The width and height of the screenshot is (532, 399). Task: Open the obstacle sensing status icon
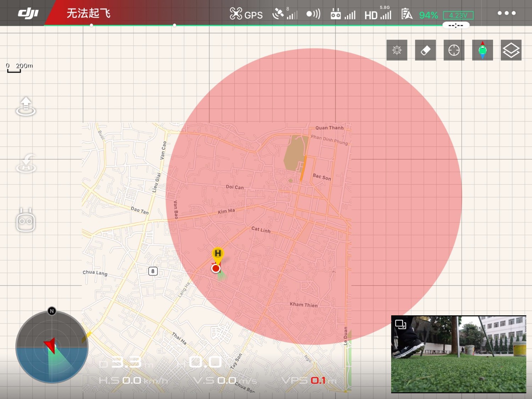tap(313, 14)
